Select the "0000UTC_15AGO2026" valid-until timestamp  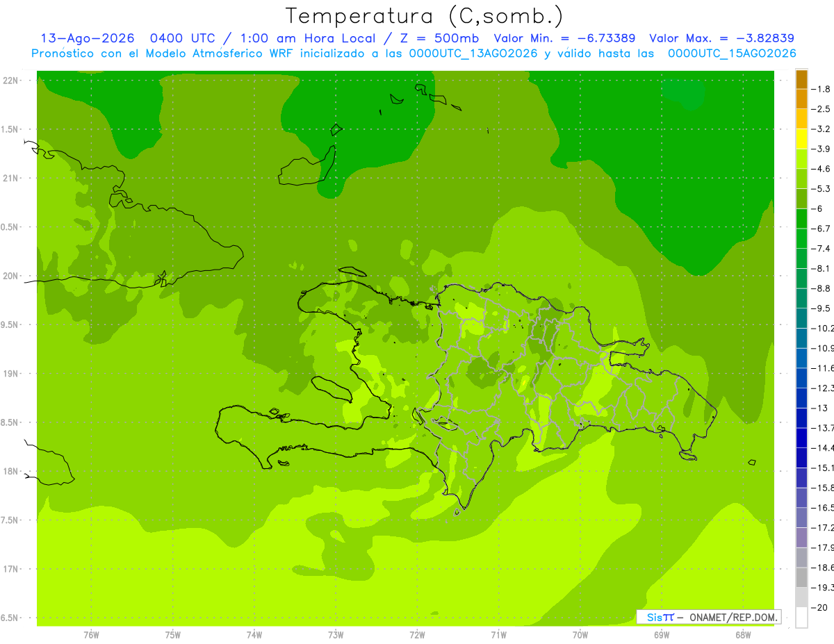tap(732, 53)
